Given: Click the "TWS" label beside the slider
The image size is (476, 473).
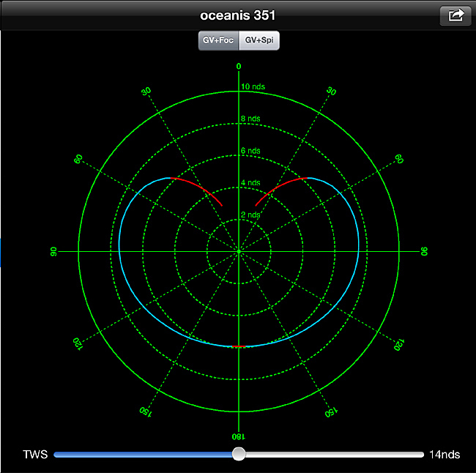Looking at the screenshot, I should coord(35,455).
